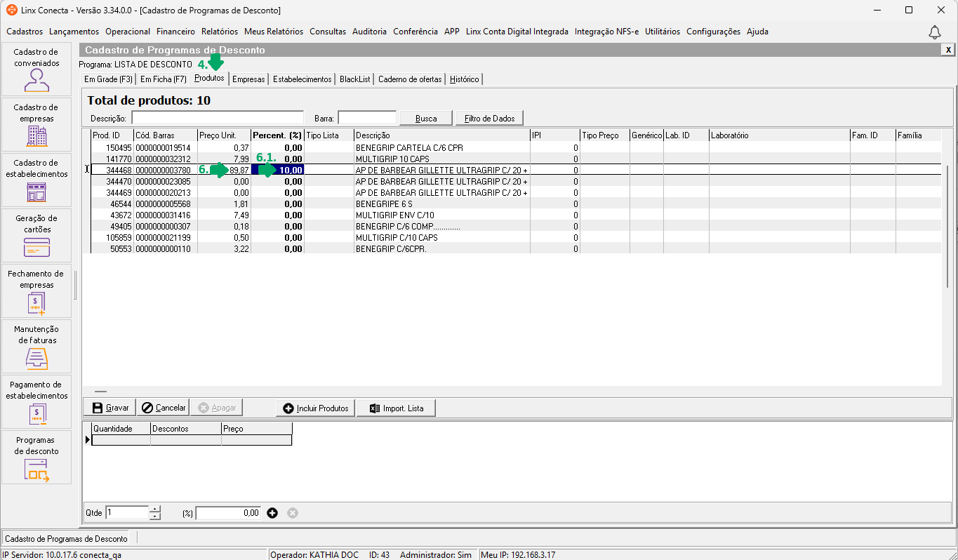Click the Cadastro de Programas de Desconto bottom tab
Viewport: 958px width, 560px height.
pyautogui.click(x=67, y=539)
